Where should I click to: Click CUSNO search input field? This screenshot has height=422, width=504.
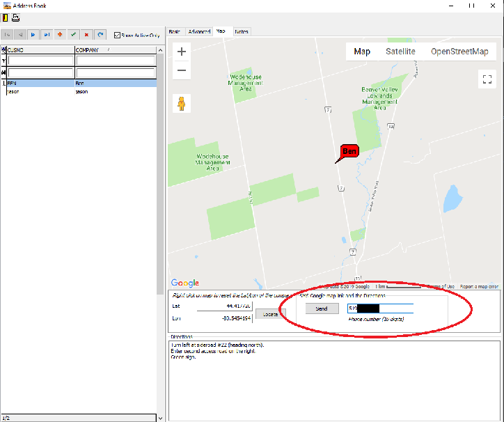coord(41,72)
